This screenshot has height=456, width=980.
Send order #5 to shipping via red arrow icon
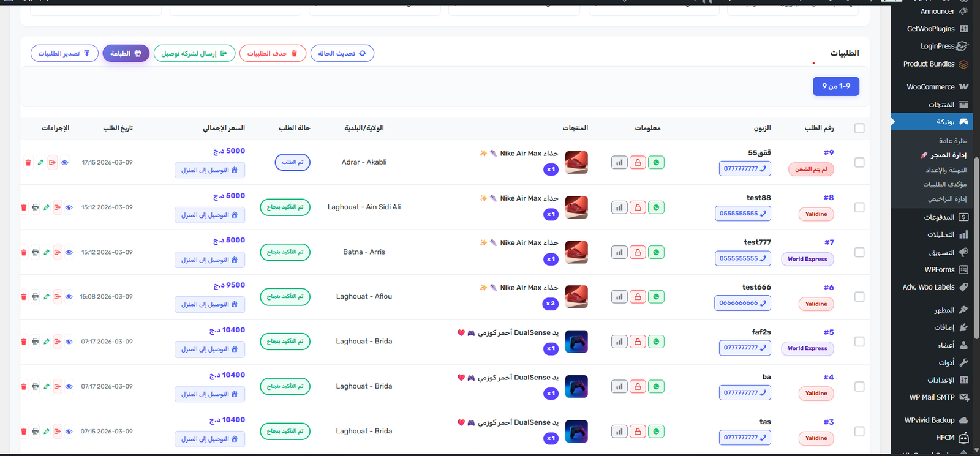(x=58, y=342)
